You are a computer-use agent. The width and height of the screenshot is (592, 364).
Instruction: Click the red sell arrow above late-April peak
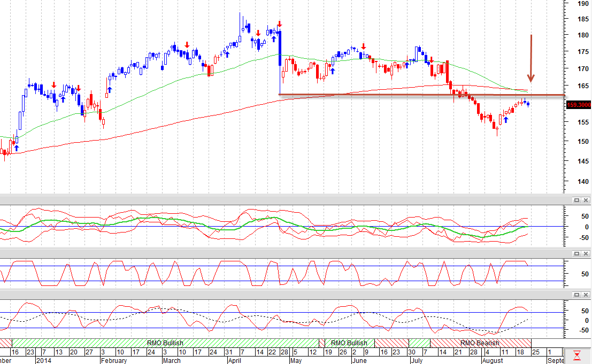tap(279, 24)
